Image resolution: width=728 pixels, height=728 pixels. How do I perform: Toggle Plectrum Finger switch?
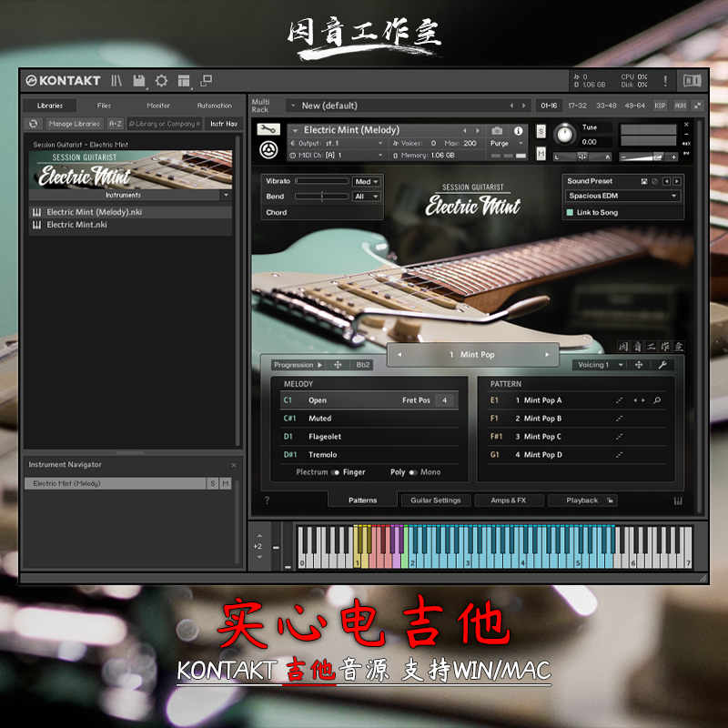[335, 472]
